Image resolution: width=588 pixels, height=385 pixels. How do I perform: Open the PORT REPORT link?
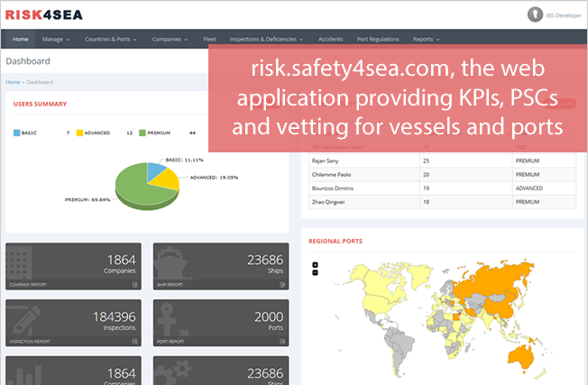(170, 342)
